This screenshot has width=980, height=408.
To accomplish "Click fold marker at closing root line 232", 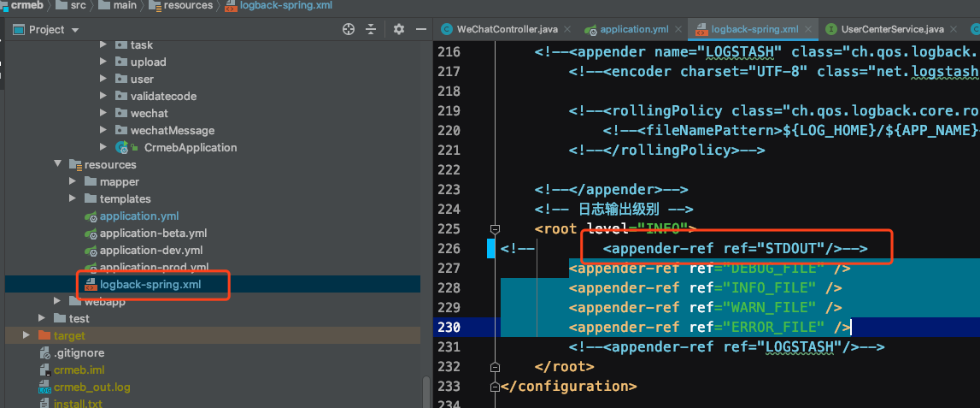I will 495,366.
